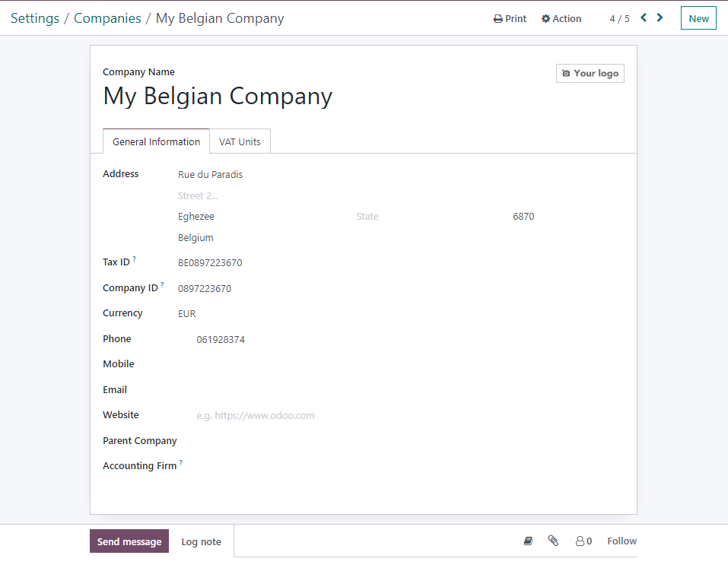Open the Action gear menu
The width and height of the screenshot is (728, 568).
(561, 18)
